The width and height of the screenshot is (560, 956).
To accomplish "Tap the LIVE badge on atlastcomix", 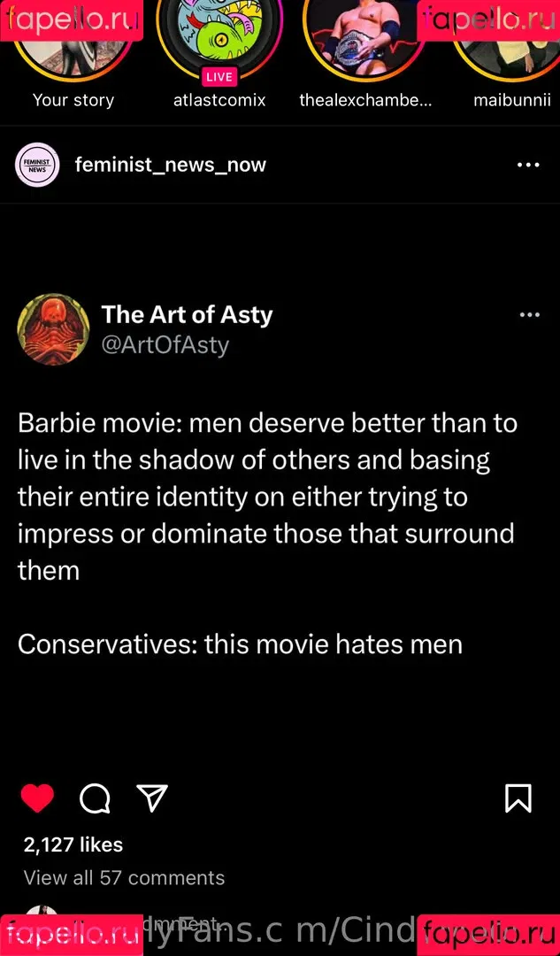I will coord(219,77).
